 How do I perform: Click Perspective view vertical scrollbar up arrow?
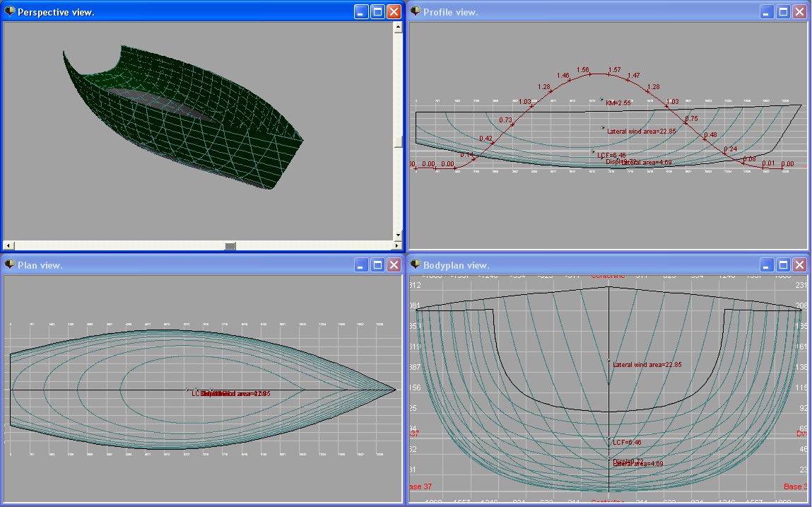tap(398, 28)
